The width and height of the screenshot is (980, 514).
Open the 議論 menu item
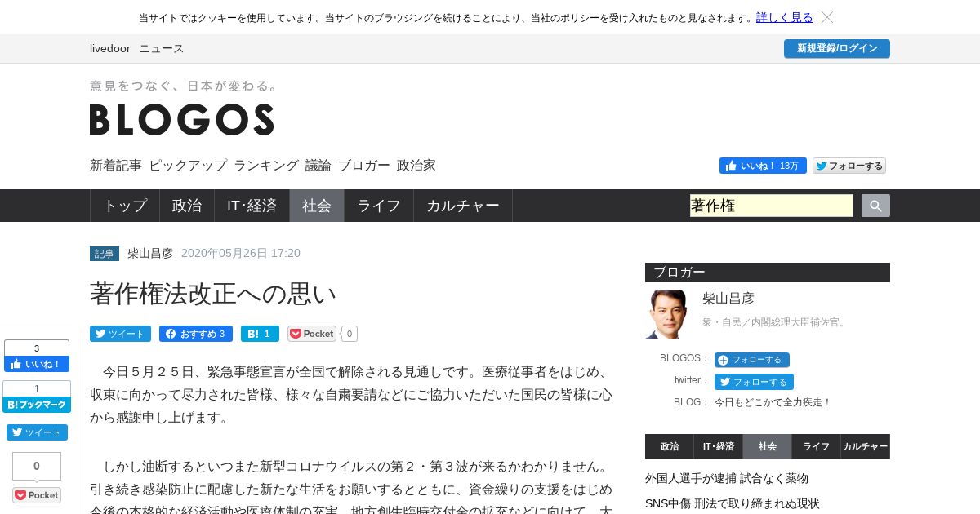[318, 166]
